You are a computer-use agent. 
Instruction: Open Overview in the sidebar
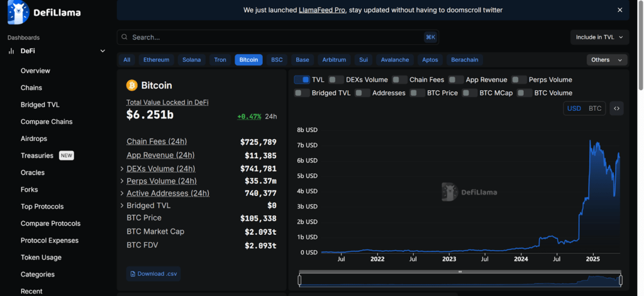[x=35, y=71]
